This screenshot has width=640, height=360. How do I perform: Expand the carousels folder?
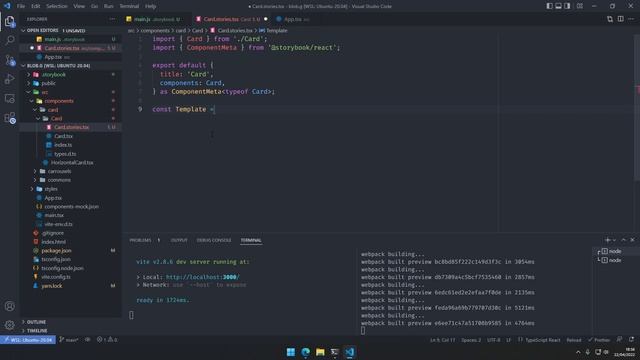(35, 171)
